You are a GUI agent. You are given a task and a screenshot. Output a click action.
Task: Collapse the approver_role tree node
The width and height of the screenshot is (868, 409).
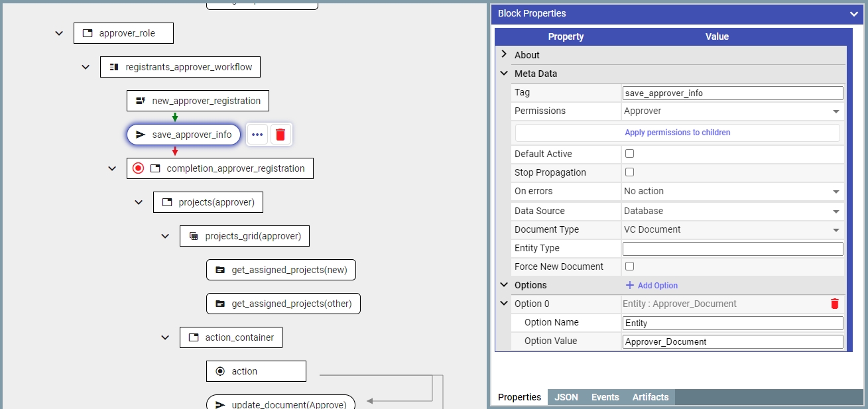(x=59, y=33)
